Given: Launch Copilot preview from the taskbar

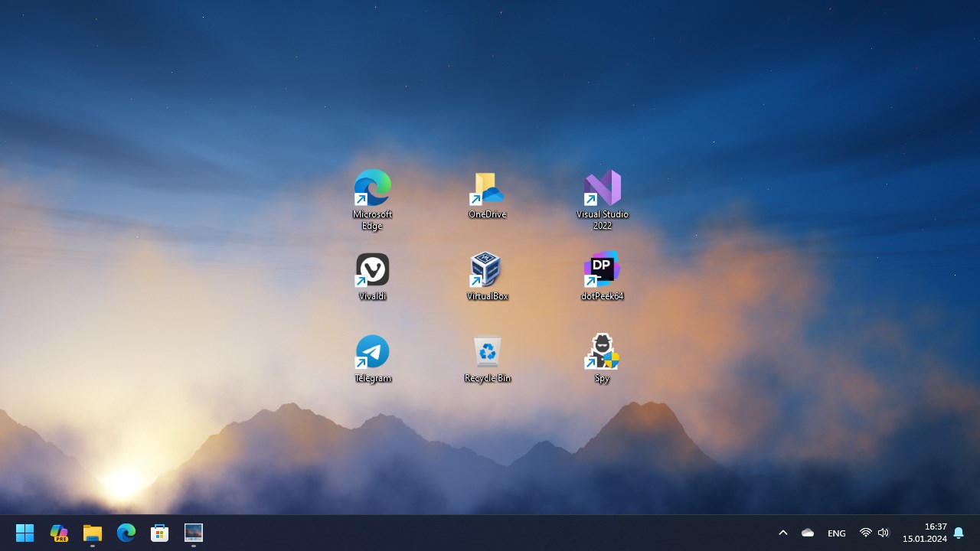Looking at the screenshot, I should tap(59, 533).
